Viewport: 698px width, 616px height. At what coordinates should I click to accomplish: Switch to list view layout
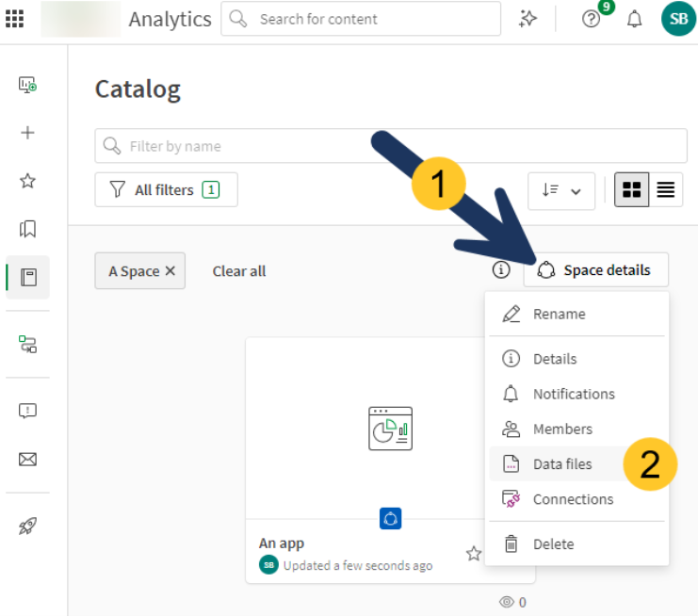(665, 190)
